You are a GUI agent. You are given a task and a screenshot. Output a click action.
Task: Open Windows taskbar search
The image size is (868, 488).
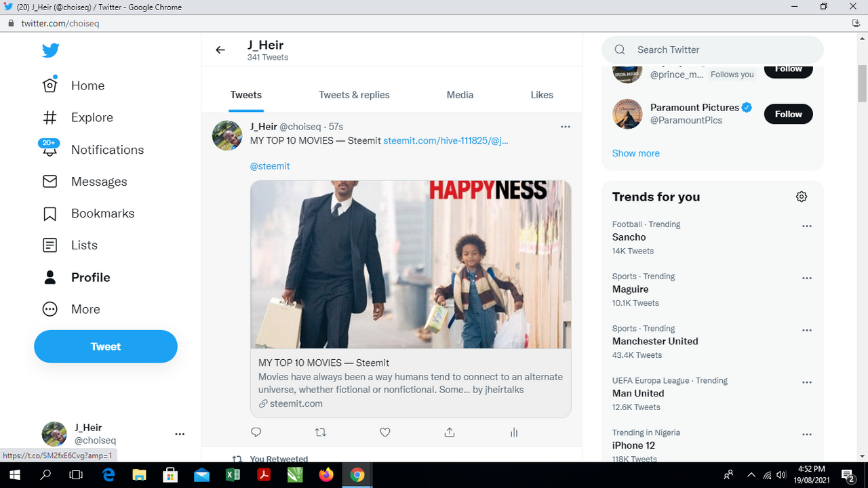click(x=46, y=475)
